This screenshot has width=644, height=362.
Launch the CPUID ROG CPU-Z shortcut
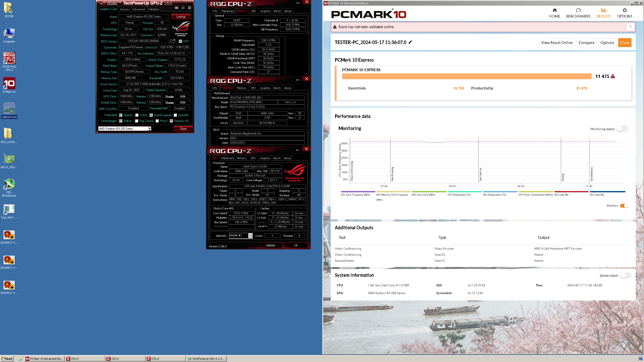click(x=9, y=62)
